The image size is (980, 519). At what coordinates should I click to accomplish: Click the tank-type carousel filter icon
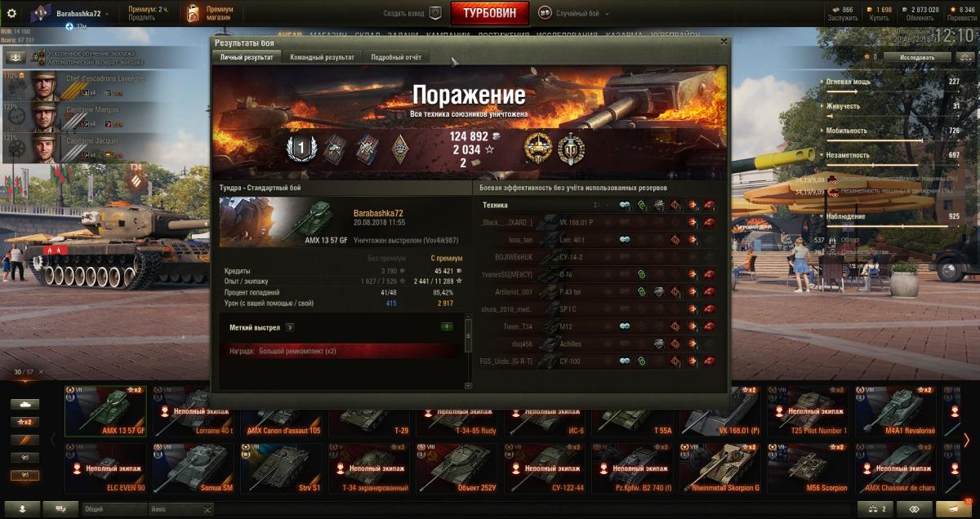click(x=26, y=404)
